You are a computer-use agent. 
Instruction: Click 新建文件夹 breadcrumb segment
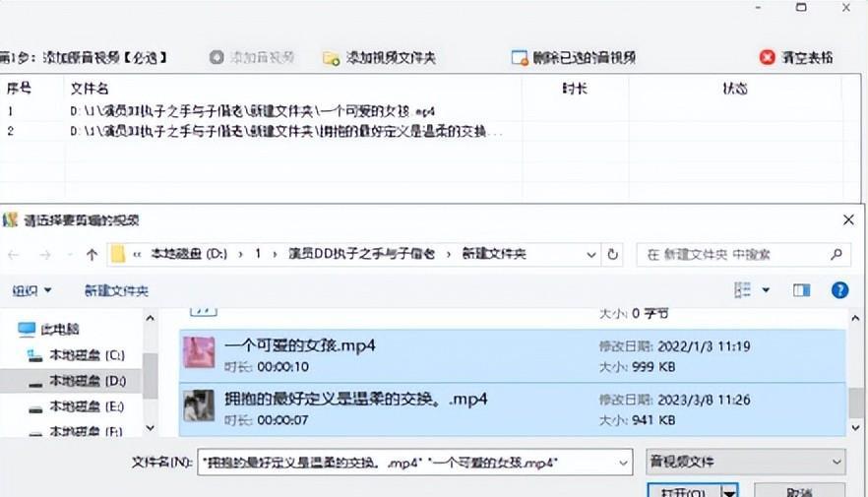494,254
